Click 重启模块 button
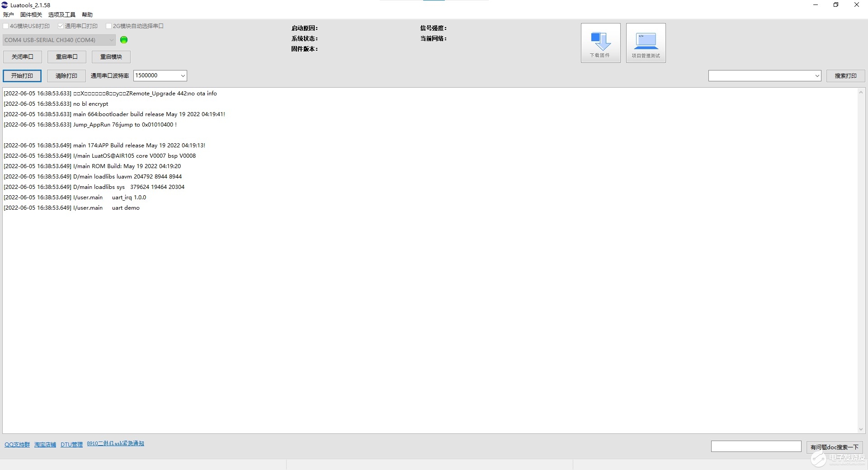The width and height of the screenshot is (868, 470). pos(111,56)
